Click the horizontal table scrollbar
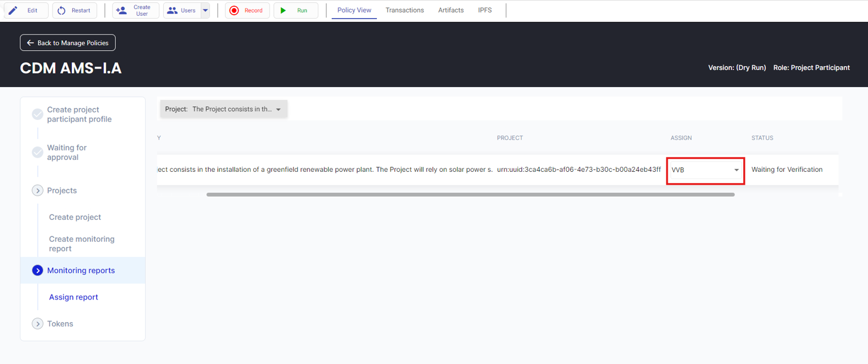This screenshot has height=364, width=868. coord(470,194)
